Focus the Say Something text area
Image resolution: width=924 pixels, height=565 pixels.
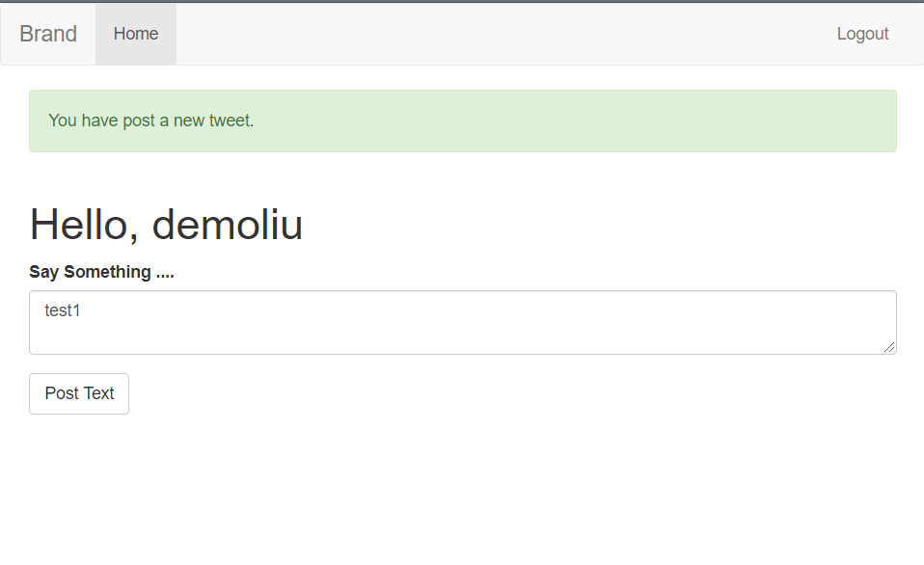[463, 322]
